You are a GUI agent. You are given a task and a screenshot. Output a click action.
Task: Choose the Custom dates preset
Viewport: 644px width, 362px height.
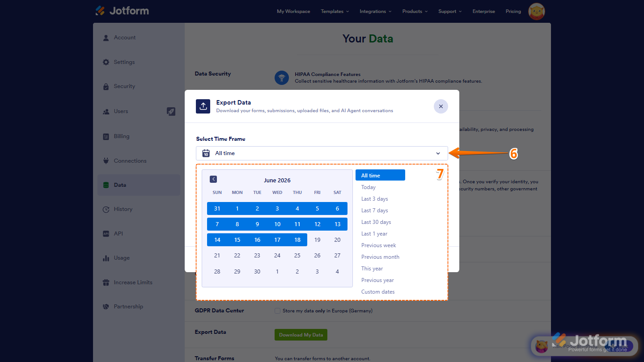point(378,292)
